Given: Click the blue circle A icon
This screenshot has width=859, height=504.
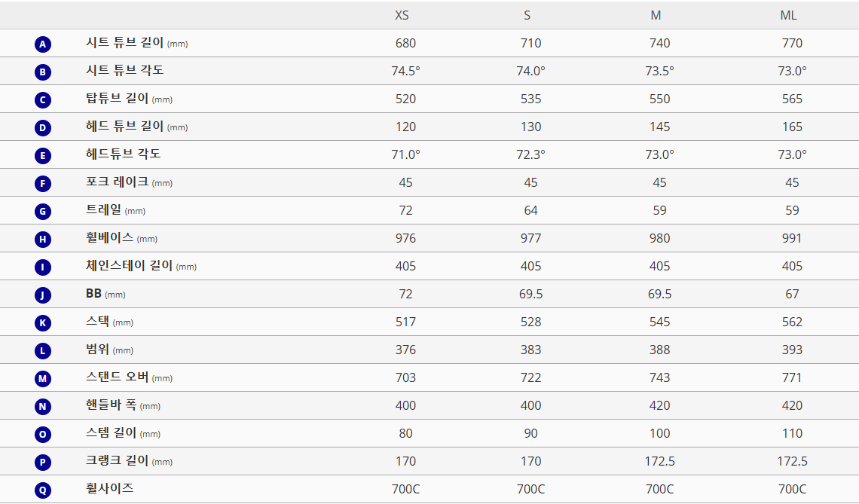Looking at the screenshot, I should pyautogui.click(x=43, y=44).
